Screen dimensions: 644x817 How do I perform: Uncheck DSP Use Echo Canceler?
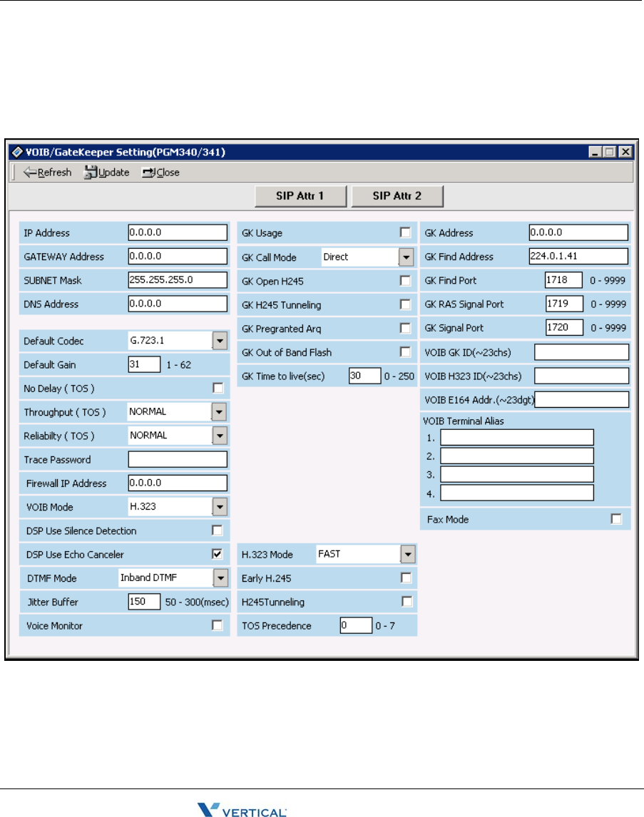click(x=218, y=554)
